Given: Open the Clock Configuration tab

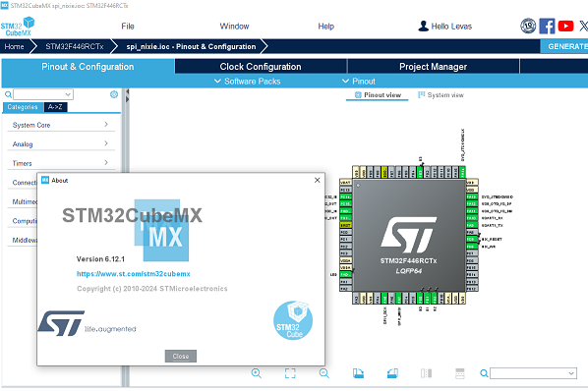Looking at the screenshot, I should [261, 67].
